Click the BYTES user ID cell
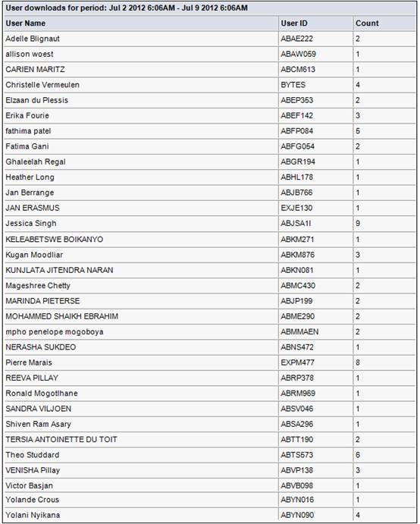The width and height of the screenshot is (420, 524). pyautogui.click(x=293, y=85)
